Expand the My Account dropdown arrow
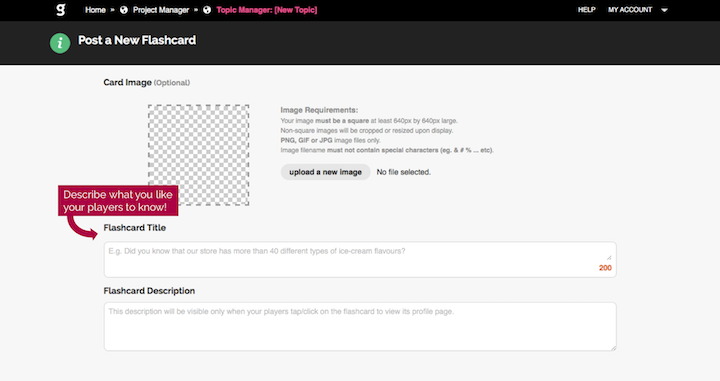720x381 pixels. point(664,10)
